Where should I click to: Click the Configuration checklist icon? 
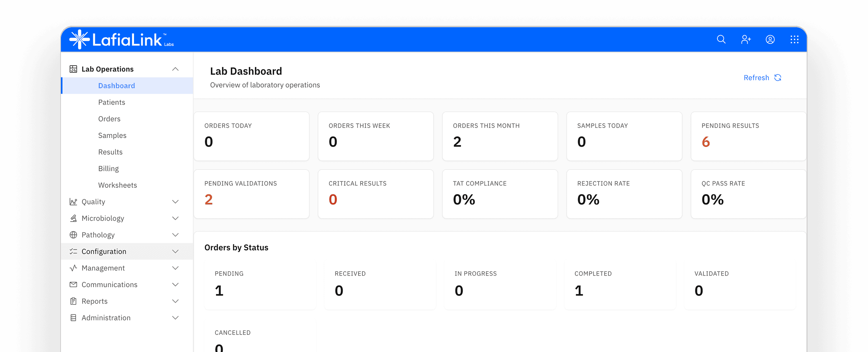(73, 251)
